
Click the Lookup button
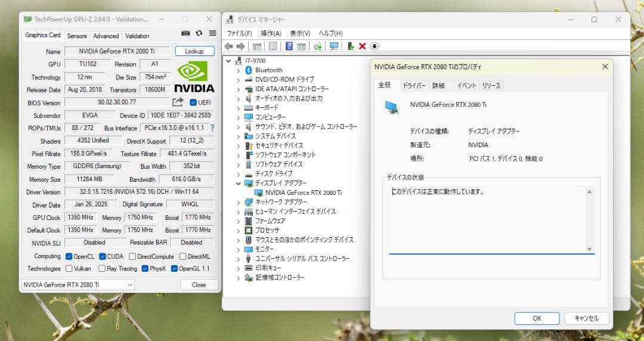[x=194, y=51]
